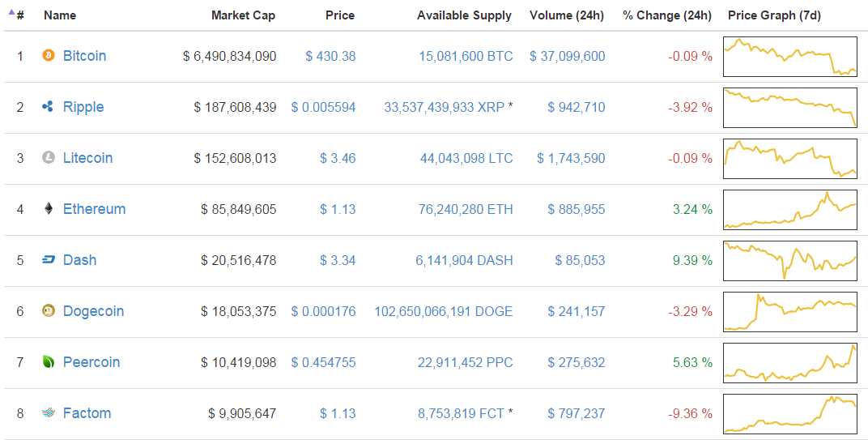Screen dimensions: 868x440
Task: Click the gray Litecoin logo icon
Action: [49, 158]
